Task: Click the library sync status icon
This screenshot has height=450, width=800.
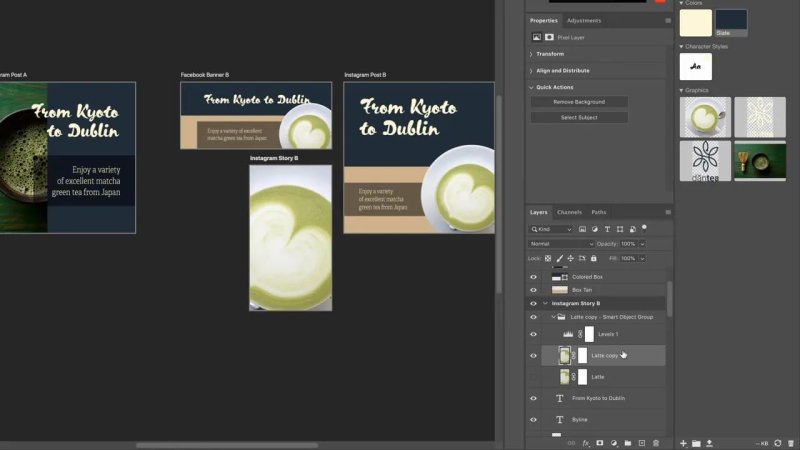Action: [778, 443]
